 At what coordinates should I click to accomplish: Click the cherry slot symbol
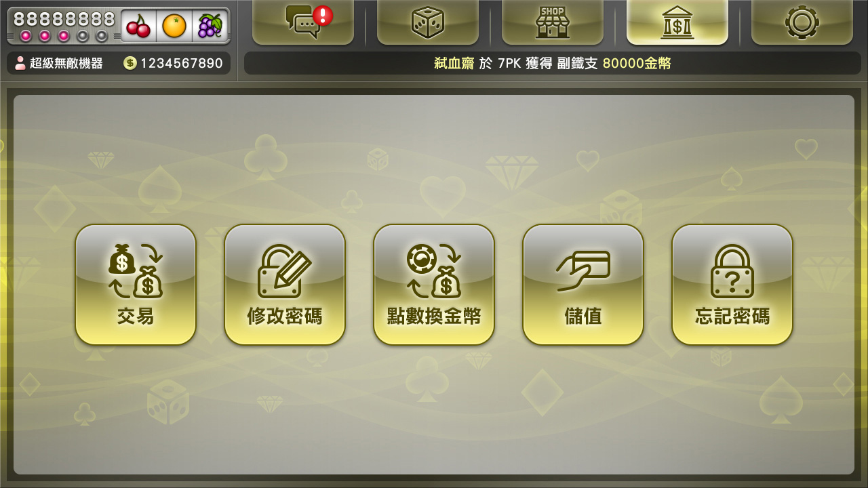tap(138, 26)
